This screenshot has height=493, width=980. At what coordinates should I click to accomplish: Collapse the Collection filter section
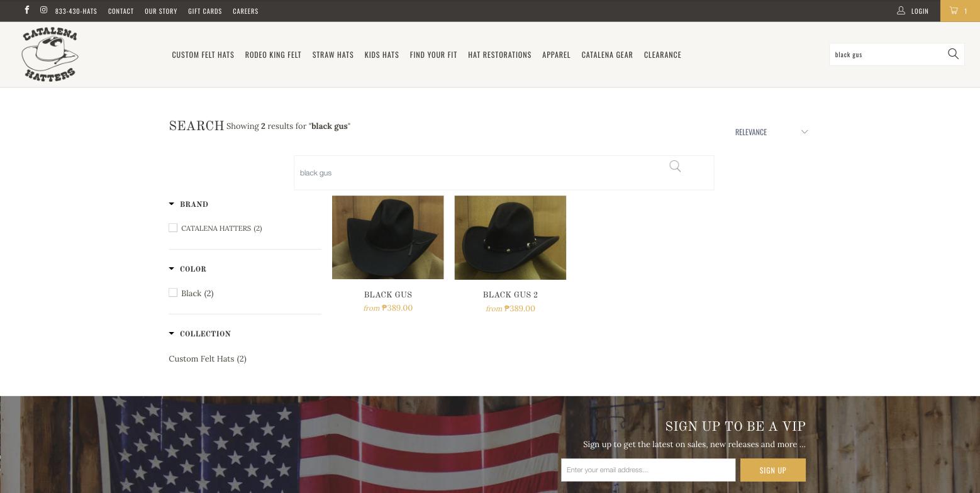click(x=200, y=334)
